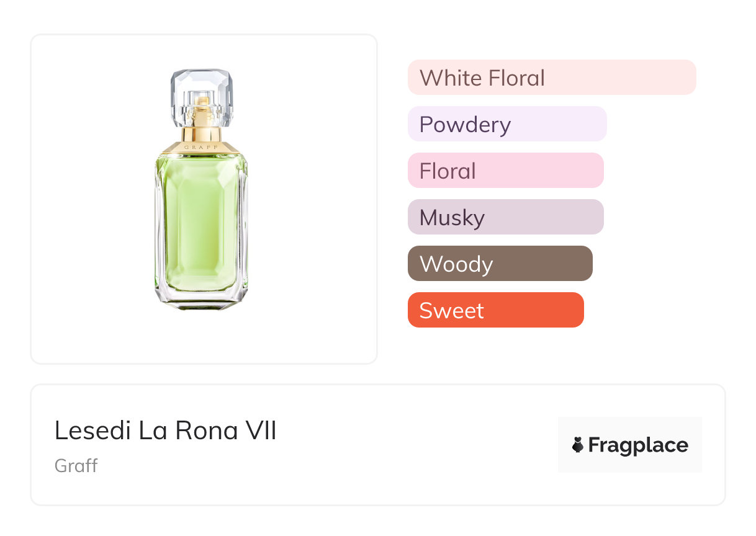756x536 pixels.
Task: Click the "White Floral" label text
Action: point(482,78)
